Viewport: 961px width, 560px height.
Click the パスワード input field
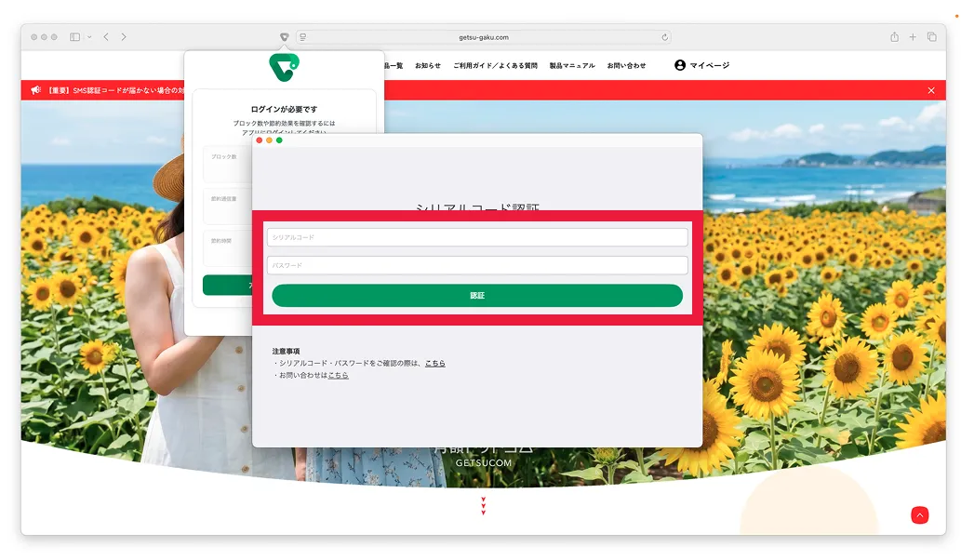tap(477, 265)
